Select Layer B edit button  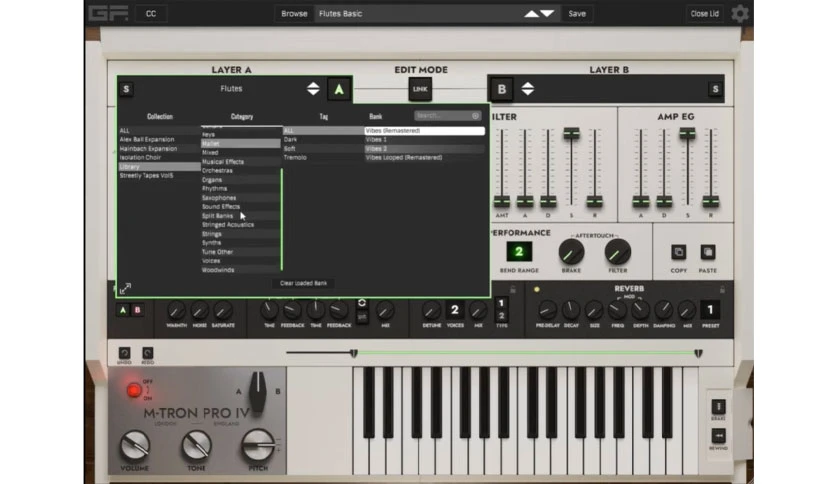502,90
